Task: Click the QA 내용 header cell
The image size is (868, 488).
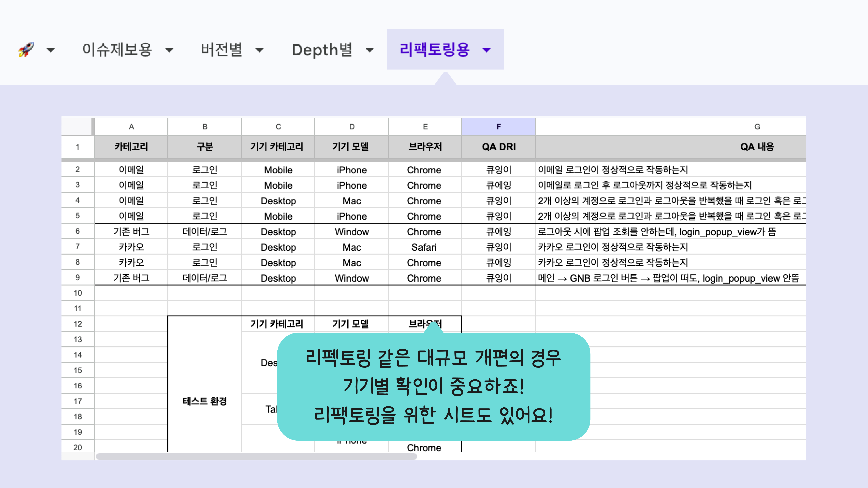Action: point(671,147)
